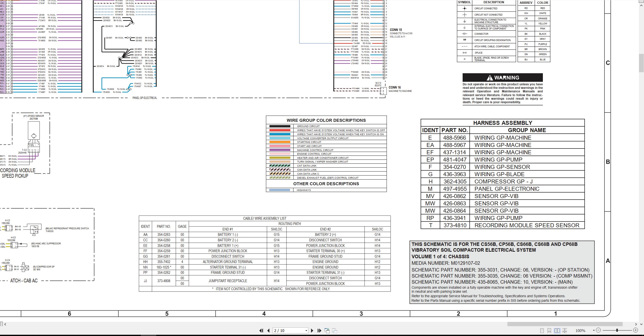Click part number 488-5966
Screen dimensions: 644x336
point(455,138)
